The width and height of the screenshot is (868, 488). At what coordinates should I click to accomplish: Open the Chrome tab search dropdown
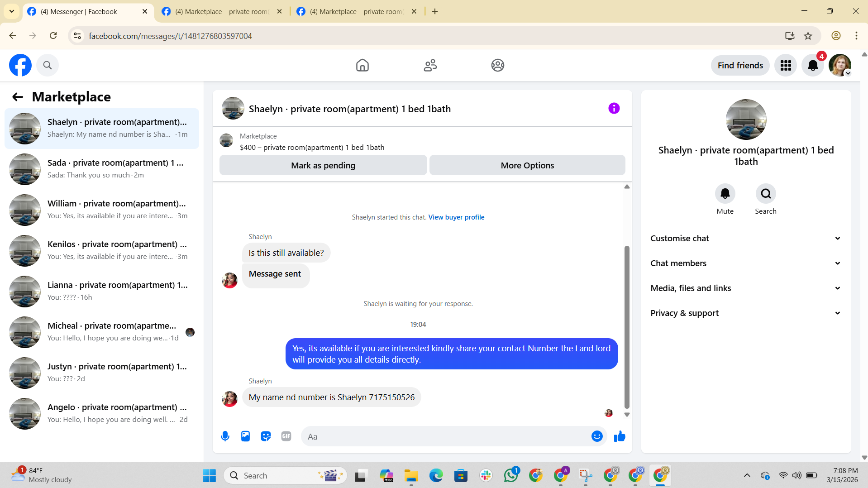pos(12,11)
